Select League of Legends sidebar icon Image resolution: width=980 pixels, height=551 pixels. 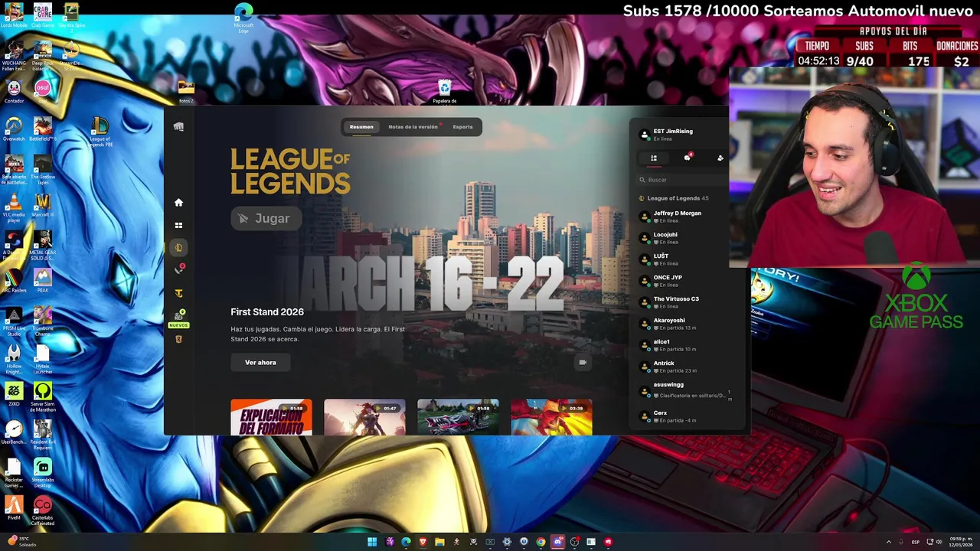pyautogui.click(x=178, y=247)
